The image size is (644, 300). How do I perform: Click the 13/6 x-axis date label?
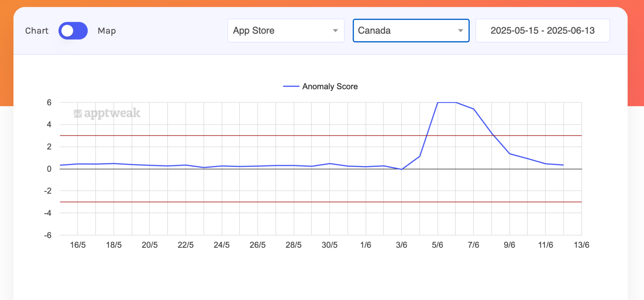point(581,245)
